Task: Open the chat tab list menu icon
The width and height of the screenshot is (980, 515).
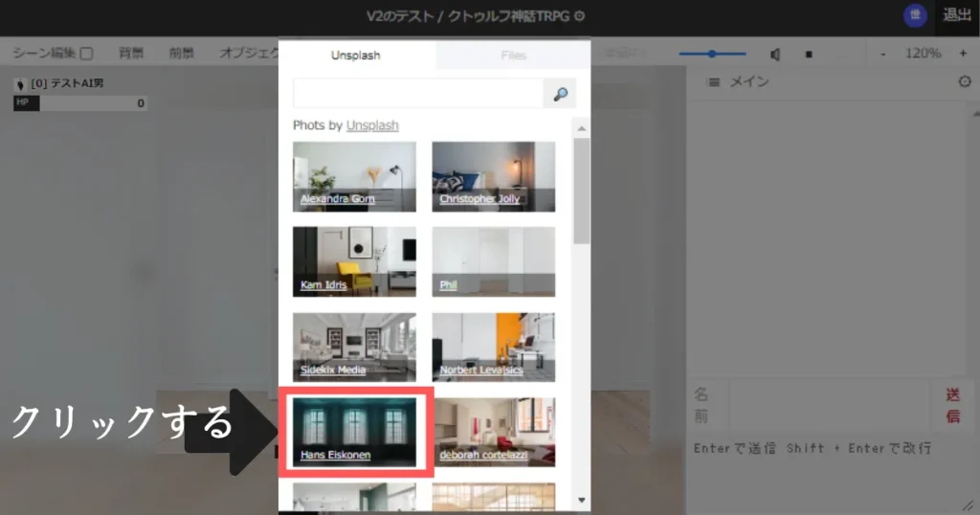Action: pos(713,82)
